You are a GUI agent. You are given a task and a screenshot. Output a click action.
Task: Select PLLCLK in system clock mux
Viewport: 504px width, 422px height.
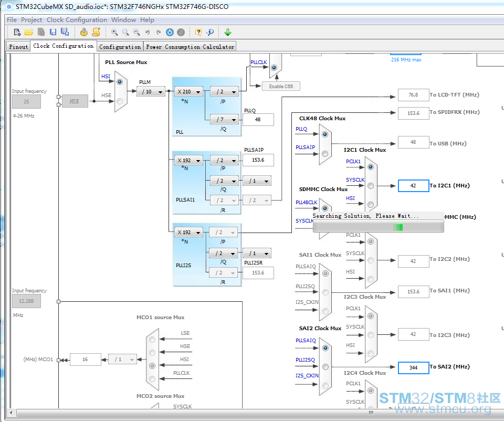pos(274,68)
